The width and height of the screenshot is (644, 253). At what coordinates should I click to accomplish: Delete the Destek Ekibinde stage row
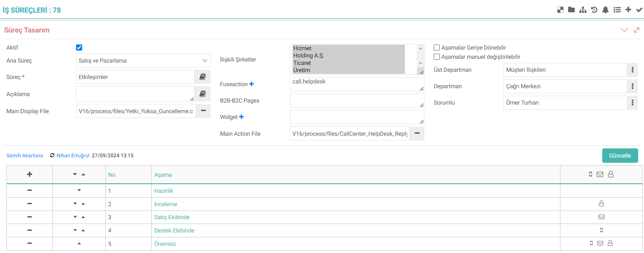(29, 230)
